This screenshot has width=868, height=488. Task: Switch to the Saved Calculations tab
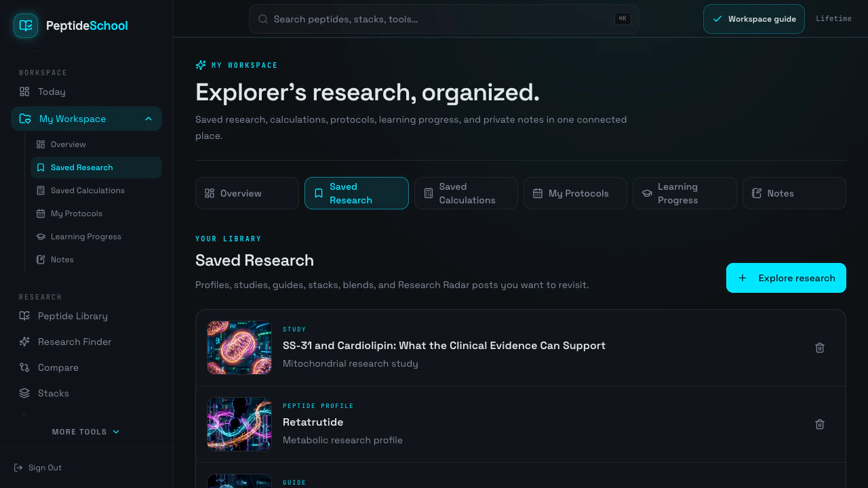click(466, 193)
